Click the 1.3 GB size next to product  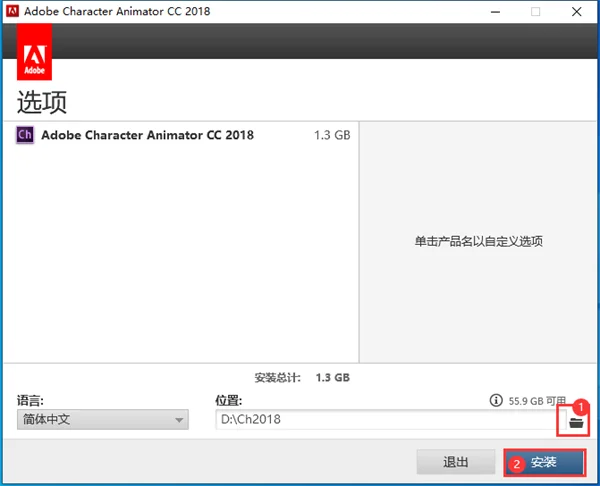point(332,135)
